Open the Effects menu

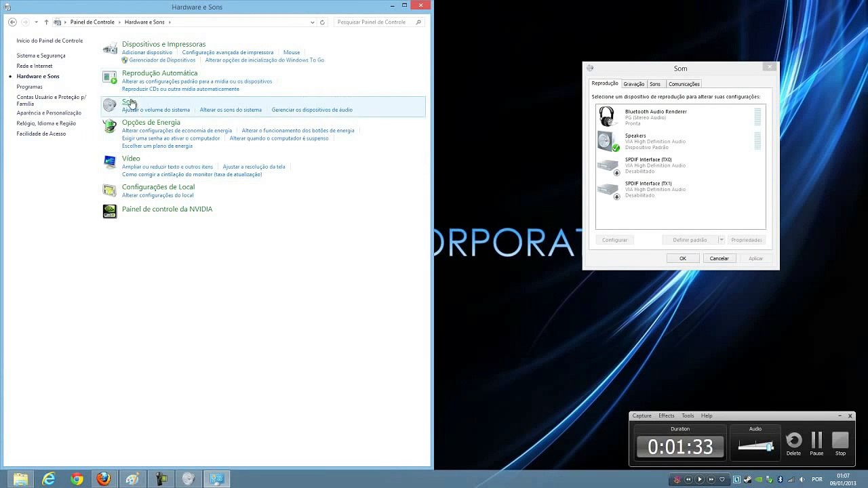click(x=666, y=415)
